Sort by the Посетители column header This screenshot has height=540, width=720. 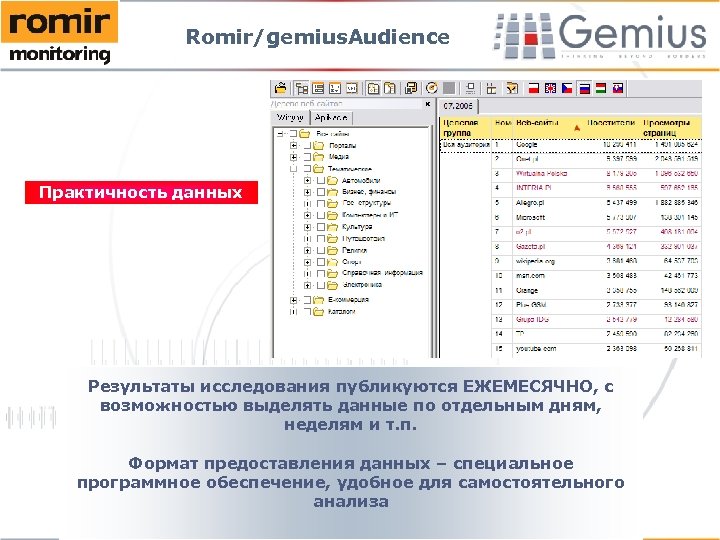click(611, 123)
